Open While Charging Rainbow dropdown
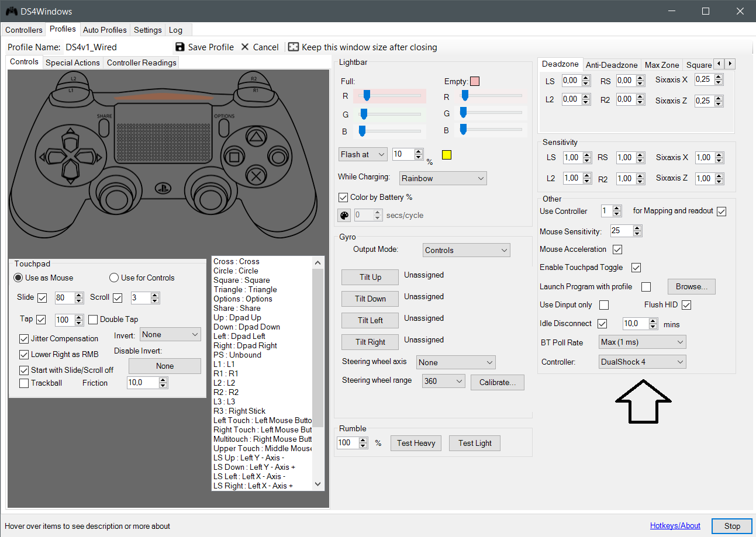Viewport: 756px width, 537px height. point(443,178)
